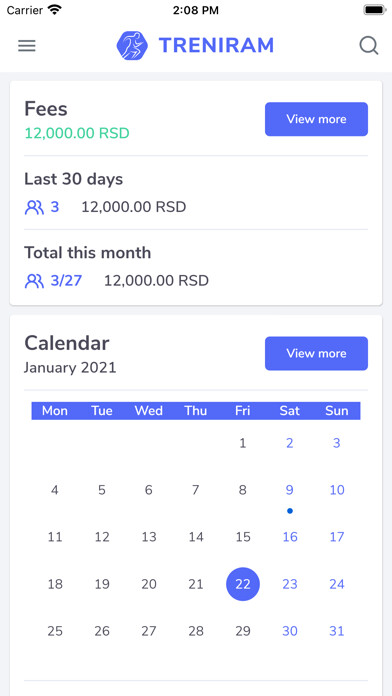Tap the Sun column header
Screen dimensions: 392x696
[337, 411]
